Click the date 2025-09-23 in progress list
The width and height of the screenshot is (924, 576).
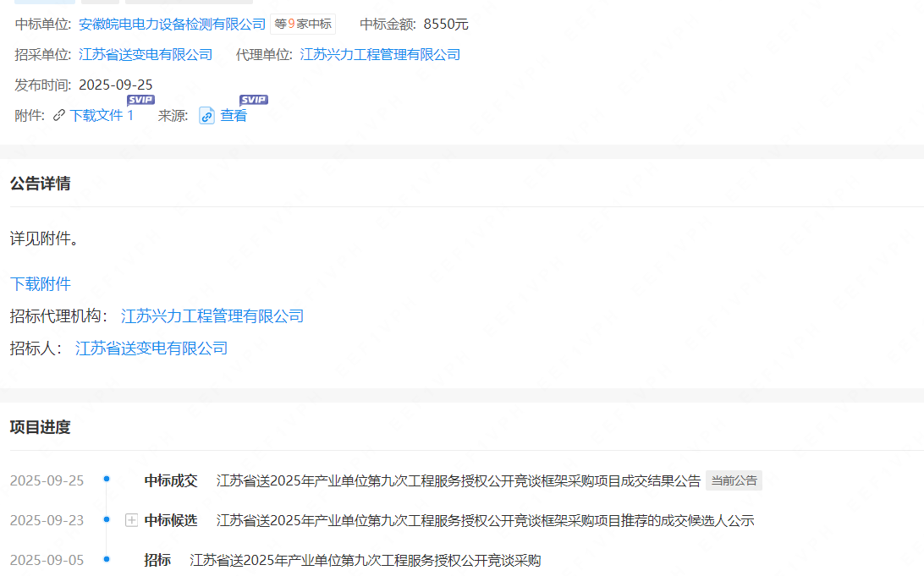[47, 521]
